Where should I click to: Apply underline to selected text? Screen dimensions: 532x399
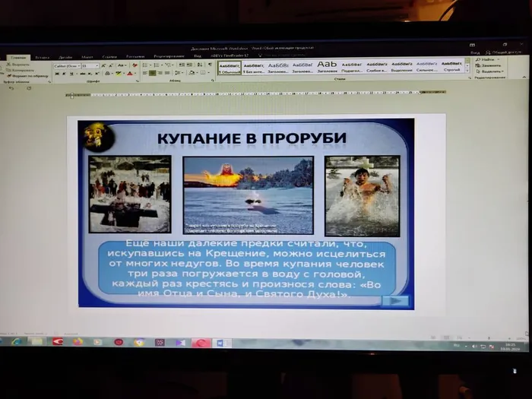(x=71, y=74)
